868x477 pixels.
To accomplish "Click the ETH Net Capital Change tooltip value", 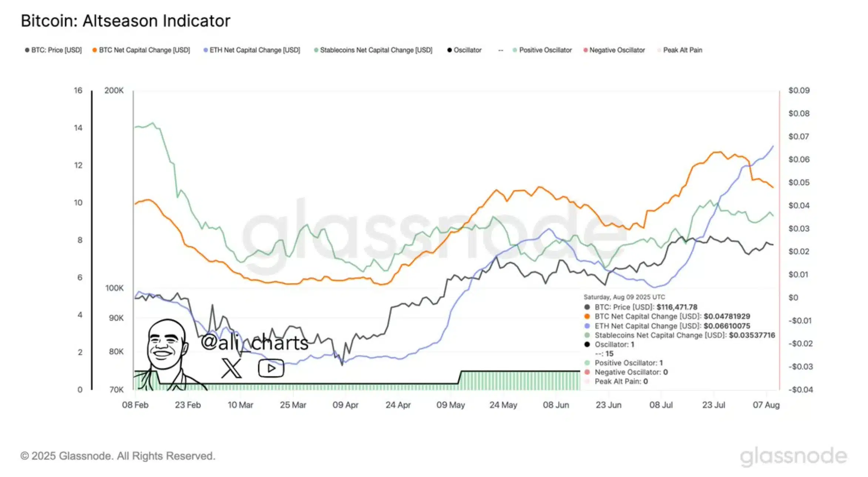I will [727, 326].
